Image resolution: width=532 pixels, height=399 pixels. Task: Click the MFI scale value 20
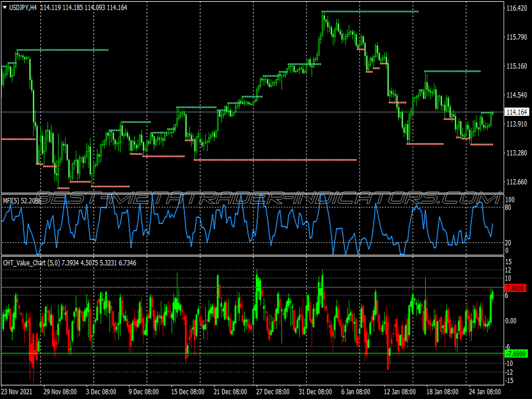(508, 242)
